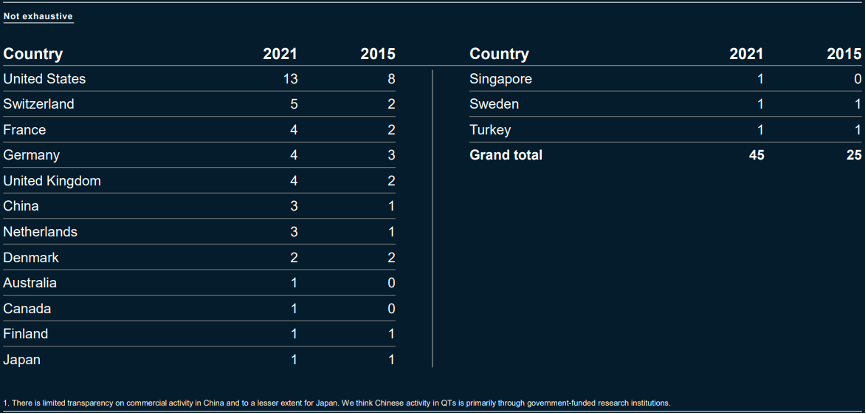Select the grand total value 45
866x414 pixels.
[755, 155]
